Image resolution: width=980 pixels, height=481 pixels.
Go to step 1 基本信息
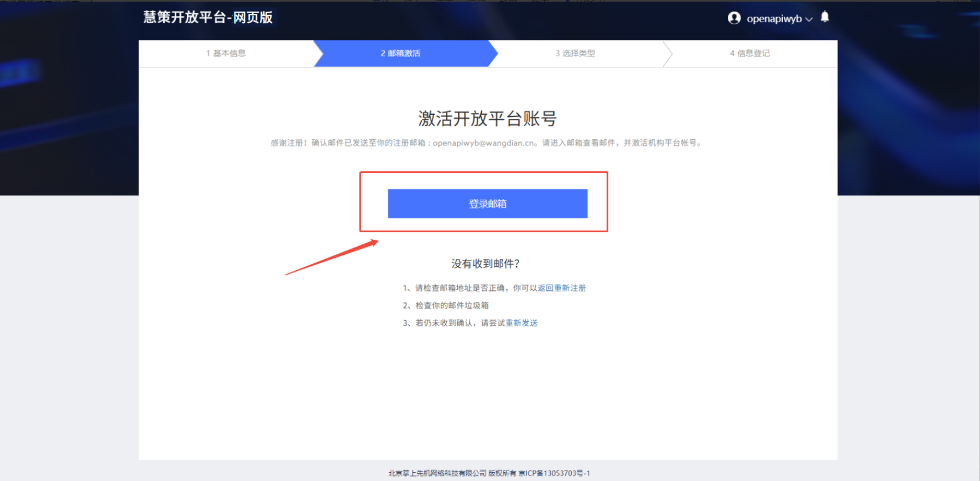click(x=226, y=54)
